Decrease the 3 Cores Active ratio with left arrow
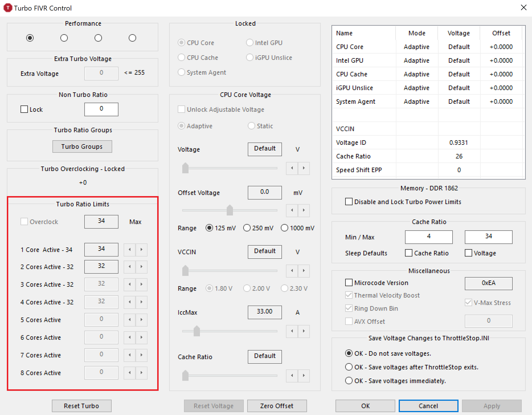The image size is (532, 415). click(130, 284)
